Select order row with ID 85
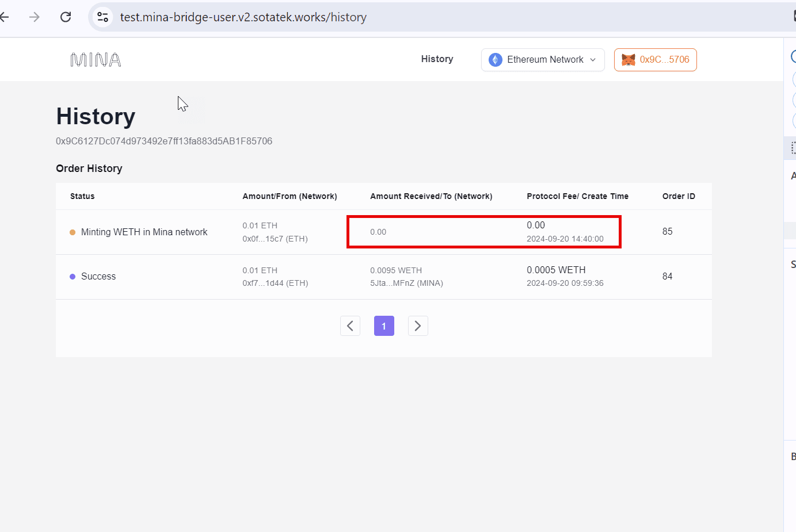796x532 pixels. click(x=384, y=232)
